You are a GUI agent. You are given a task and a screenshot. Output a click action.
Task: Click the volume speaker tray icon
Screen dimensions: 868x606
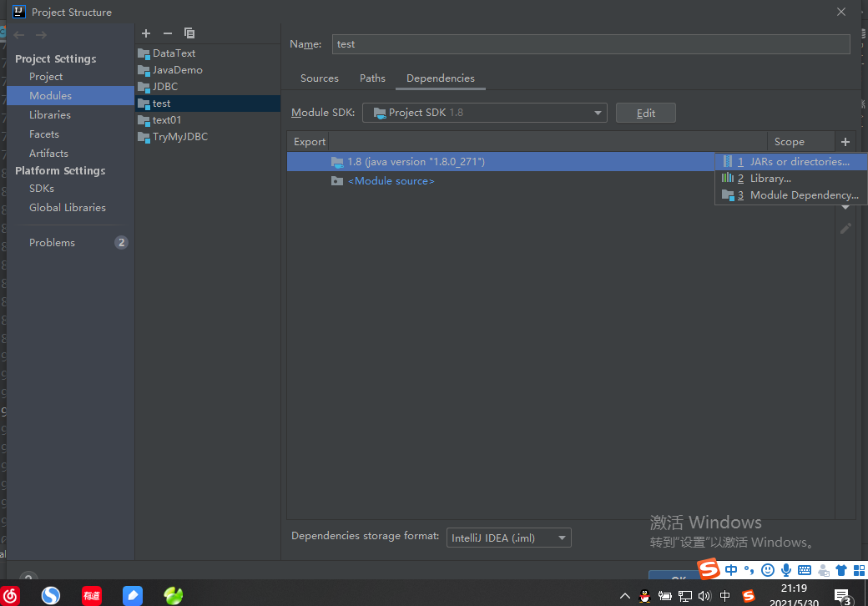pyautogui.click(x=704, y=596)
